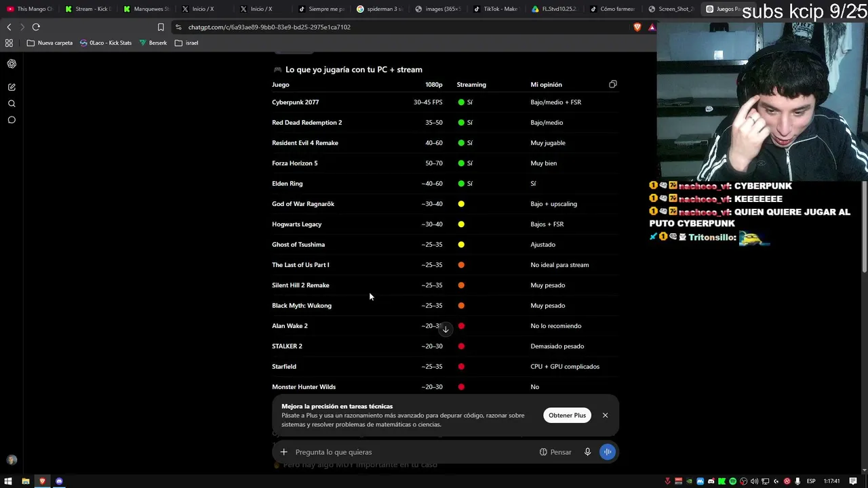Start dictation with the microphone icon
The height and width of the screenshot is (488, 868).
tap(587, 452)
